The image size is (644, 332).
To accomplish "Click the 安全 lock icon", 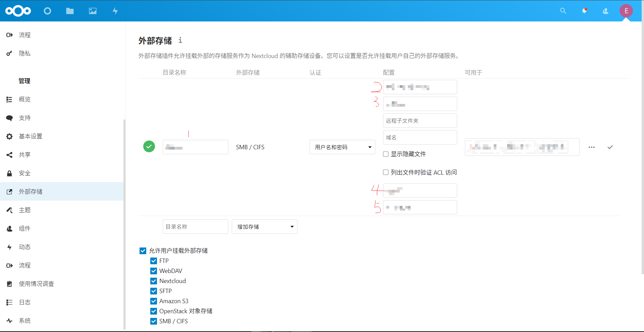I will pos(9,173).
